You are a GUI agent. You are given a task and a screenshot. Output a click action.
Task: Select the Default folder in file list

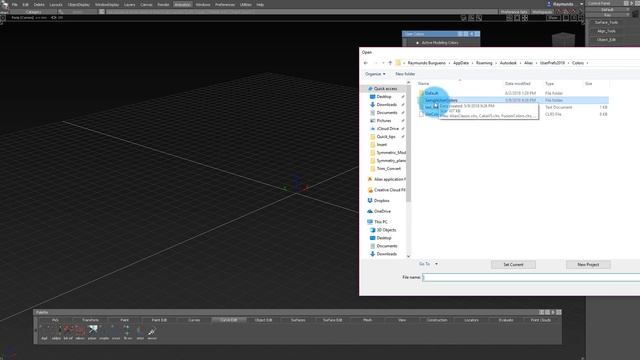[x=431, y=93]
